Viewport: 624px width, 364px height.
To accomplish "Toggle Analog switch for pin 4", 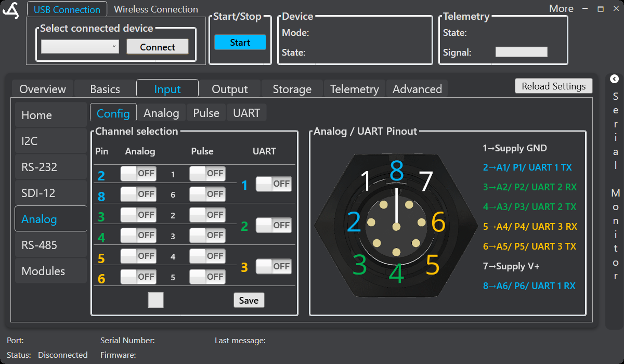I will pos(138,236).
